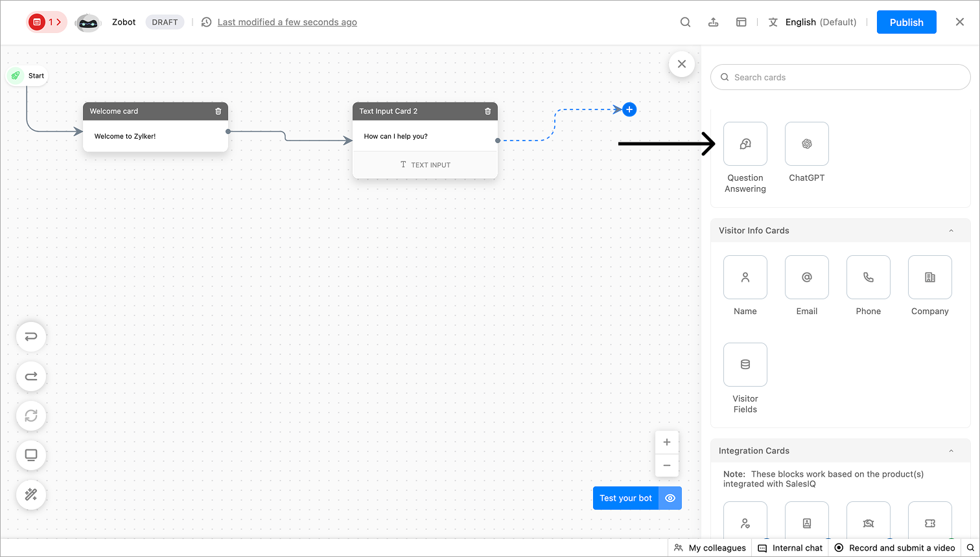Open the Last modified history link
Screen dimensions: 980x557
[287, 22]
